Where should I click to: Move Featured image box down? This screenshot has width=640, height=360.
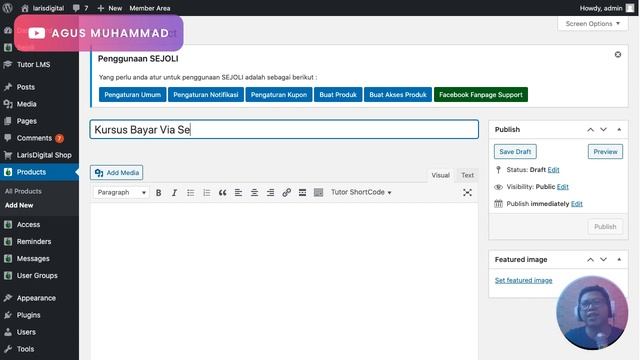point(603,260)
